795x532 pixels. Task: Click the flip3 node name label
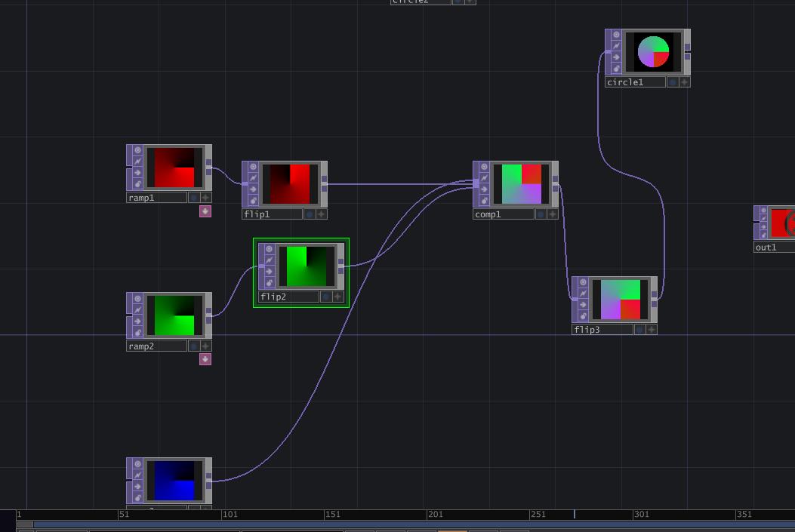602,330
